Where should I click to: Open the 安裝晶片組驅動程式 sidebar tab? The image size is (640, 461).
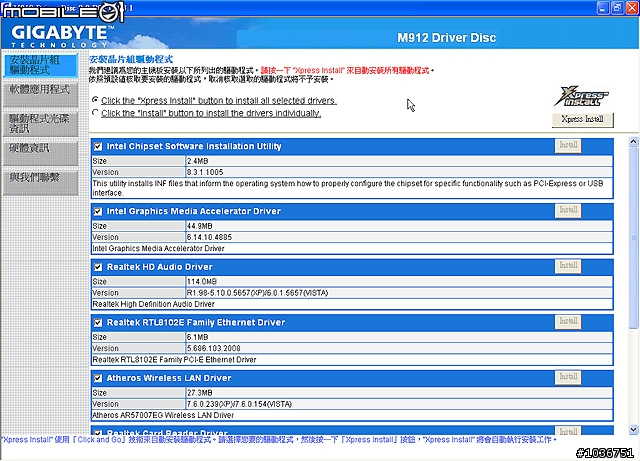click(x=40, y=65)
